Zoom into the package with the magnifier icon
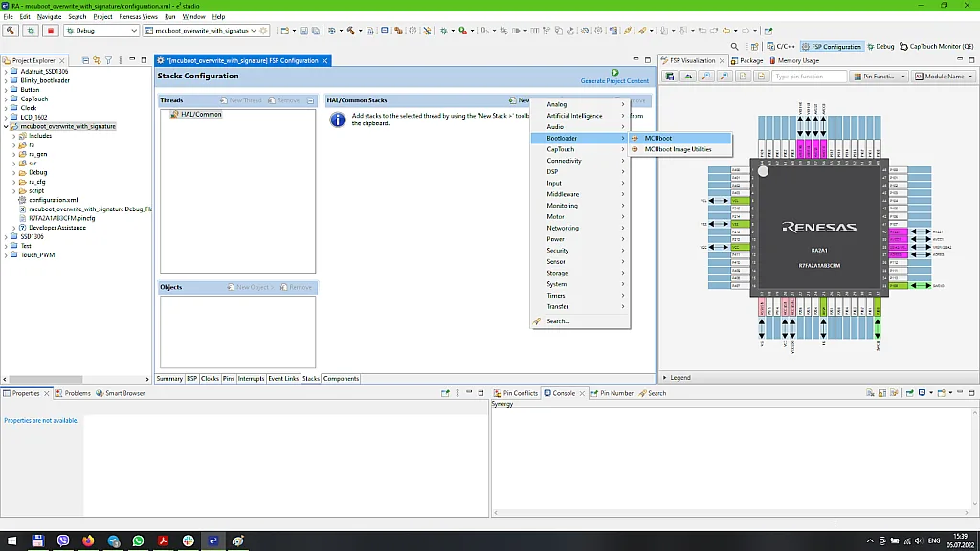 pos(705,76)
